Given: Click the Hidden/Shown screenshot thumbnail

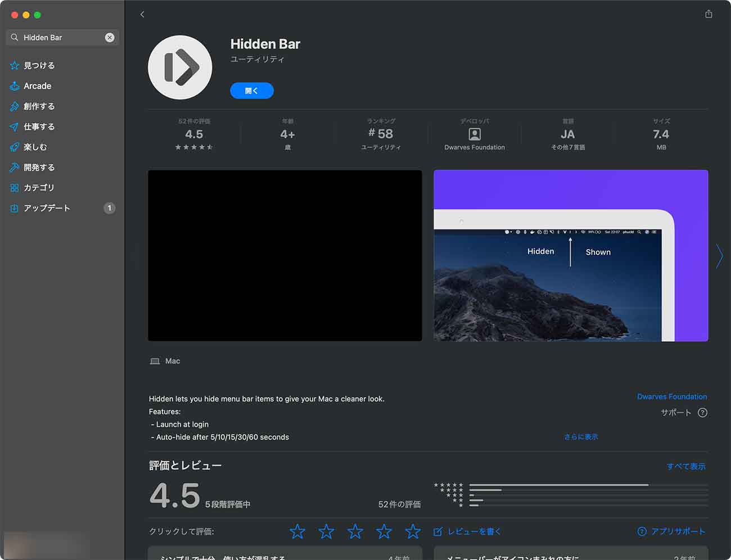Looking at the screenshot, I should click(x=571, y=255).
